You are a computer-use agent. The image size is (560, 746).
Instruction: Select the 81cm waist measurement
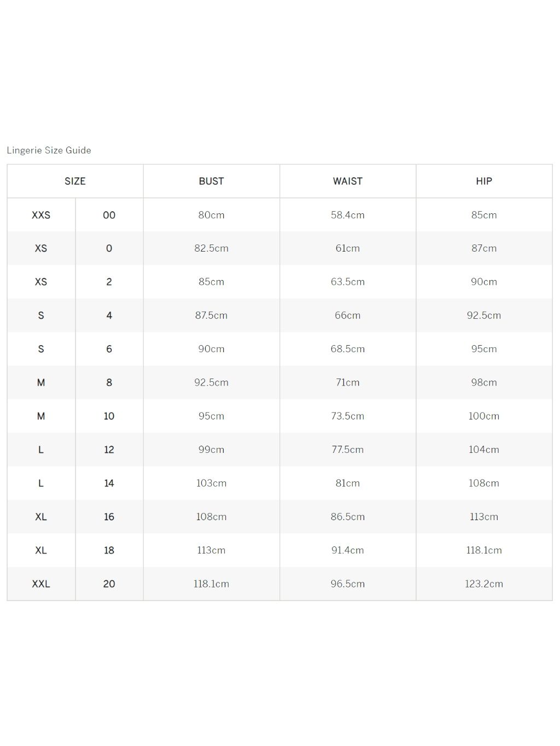[x=348, y=483]
